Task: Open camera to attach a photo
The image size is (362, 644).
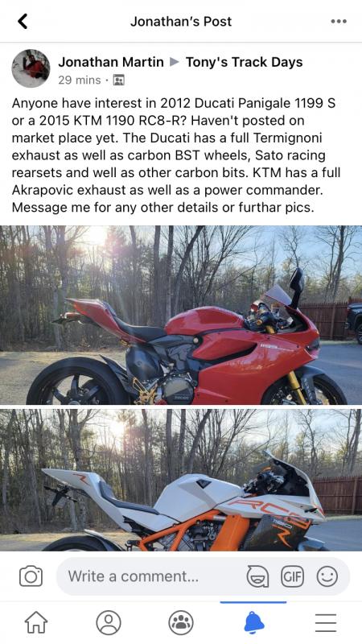Action: [x=31, y=576]
